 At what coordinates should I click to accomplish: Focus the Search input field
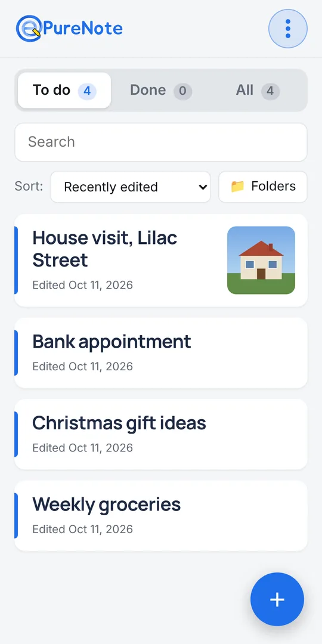pyautogui.click(x=161, y=142)
